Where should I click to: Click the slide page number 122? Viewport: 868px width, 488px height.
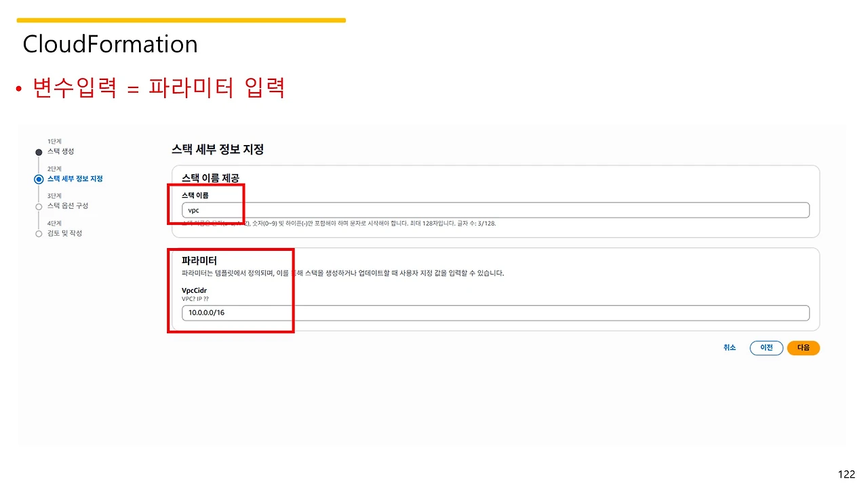(847, 474)
